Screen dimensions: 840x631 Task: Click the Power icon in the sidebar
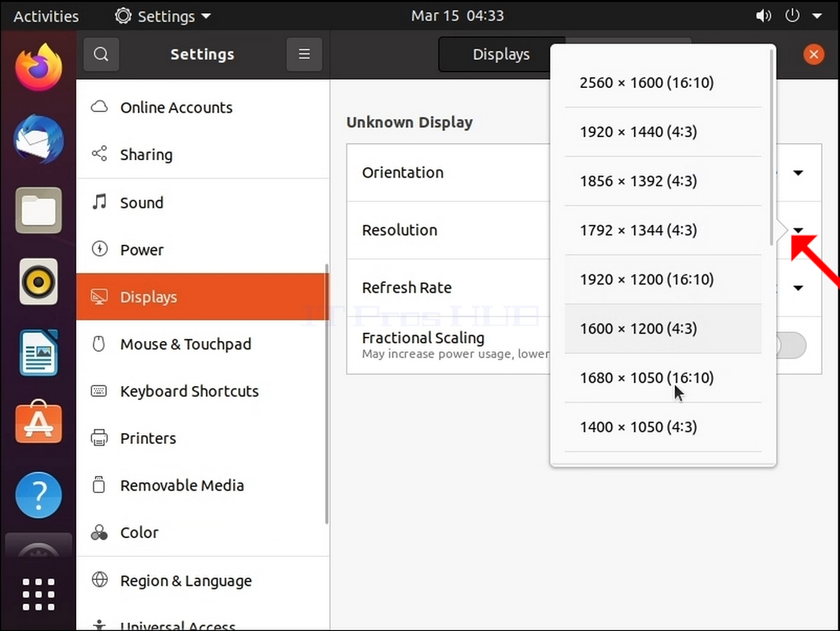99,249
